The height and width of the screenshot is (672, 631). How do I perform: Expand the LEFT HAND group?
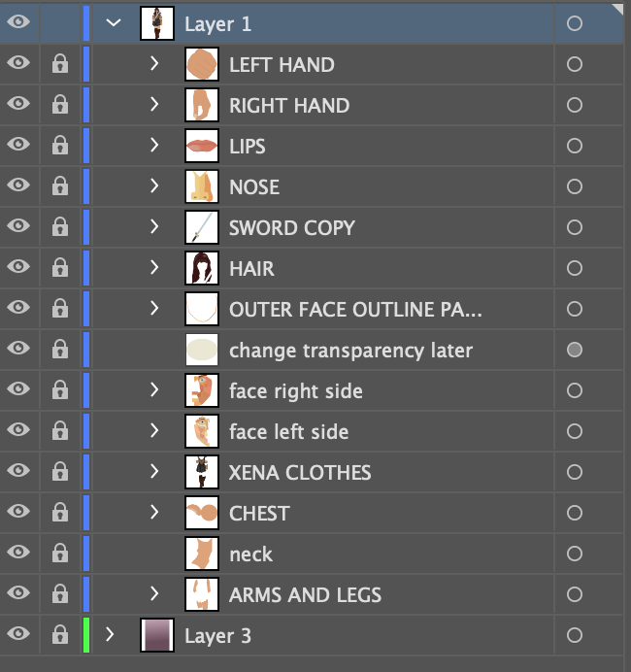coord(154,63)
